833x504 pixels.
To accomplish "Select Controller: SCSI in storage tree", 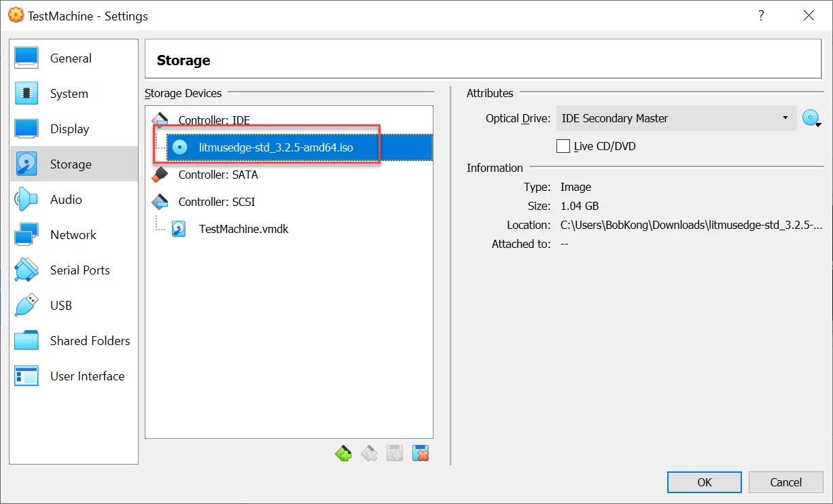I will tap(217, 202).
